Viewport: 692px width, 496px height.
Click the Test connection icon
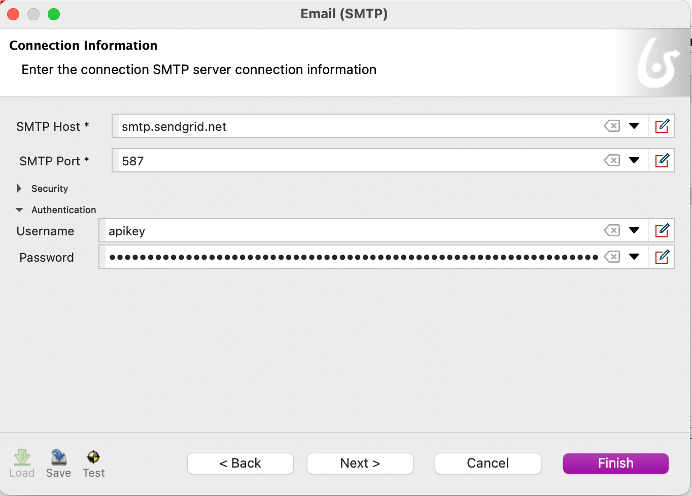tap(94, 457)
